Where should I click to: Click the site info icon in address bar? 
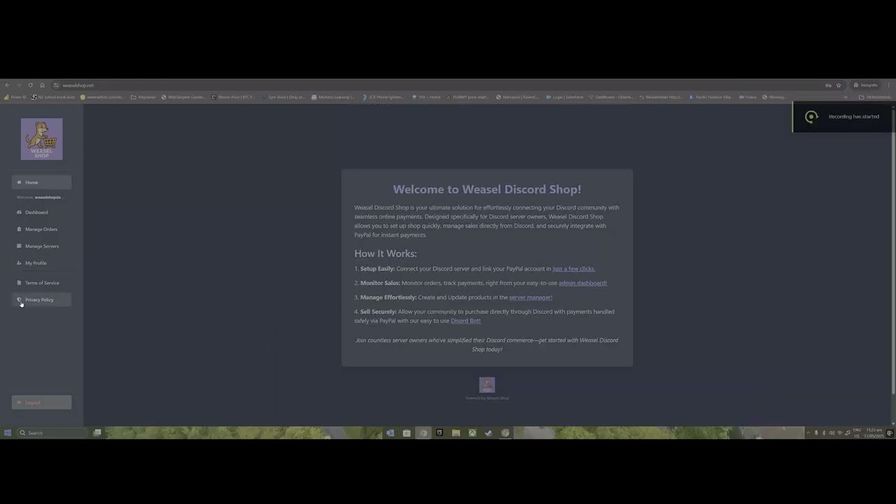56,85
